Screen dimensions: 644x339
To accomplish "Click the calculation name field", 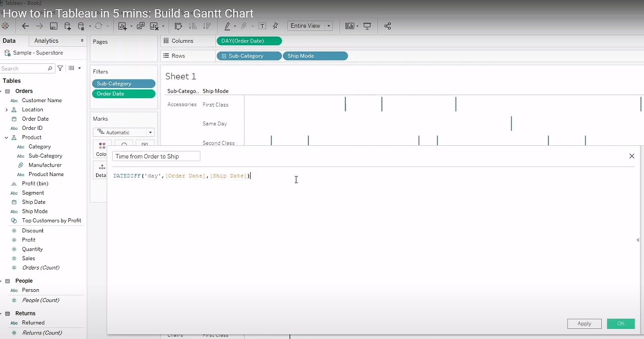I will point(156,156).
